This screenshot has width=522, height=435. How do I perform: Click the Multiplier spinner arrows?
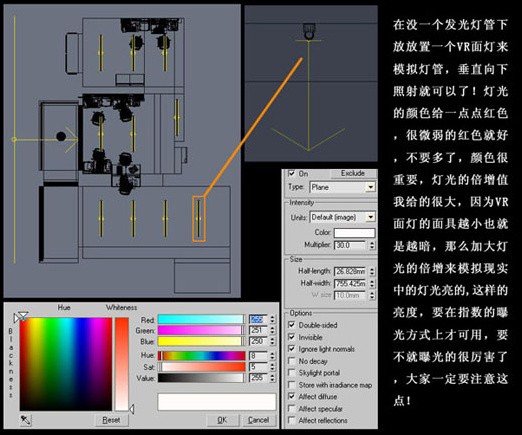pyautogui.click(x=372, y=245)
